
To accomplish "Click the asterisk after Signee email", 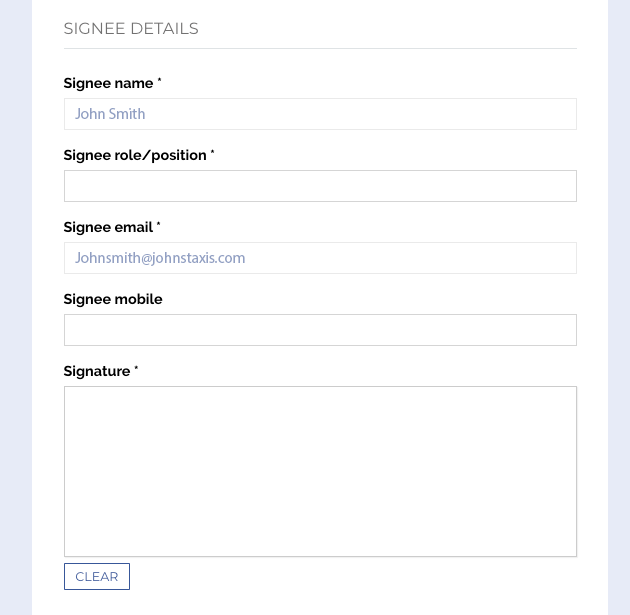I will click(158, 226).
